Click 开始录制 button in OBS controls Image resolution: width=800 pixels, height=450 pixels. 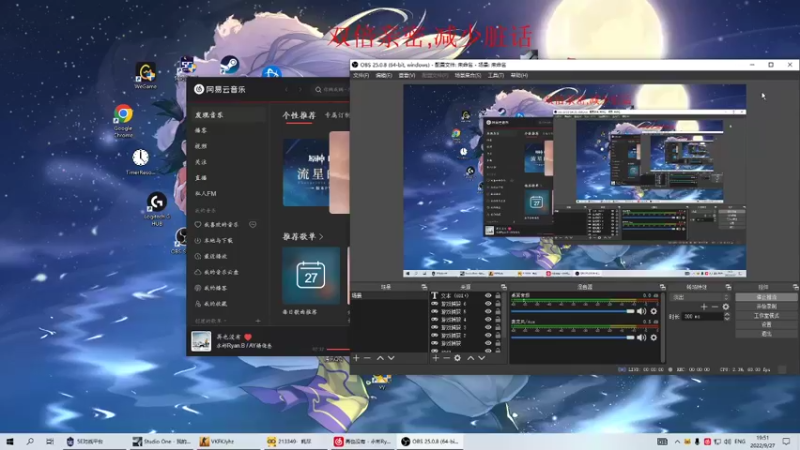(x=766, y=306)
